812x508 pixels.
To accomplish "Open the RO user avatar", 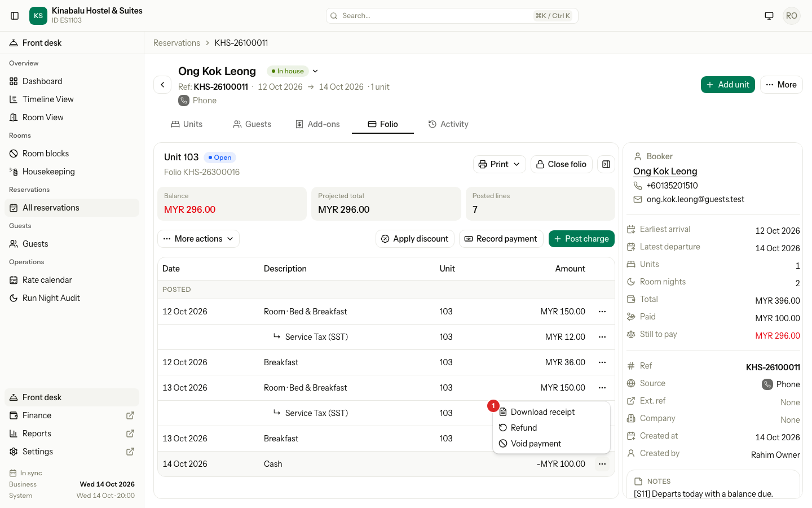I will [x=792, y=16].
